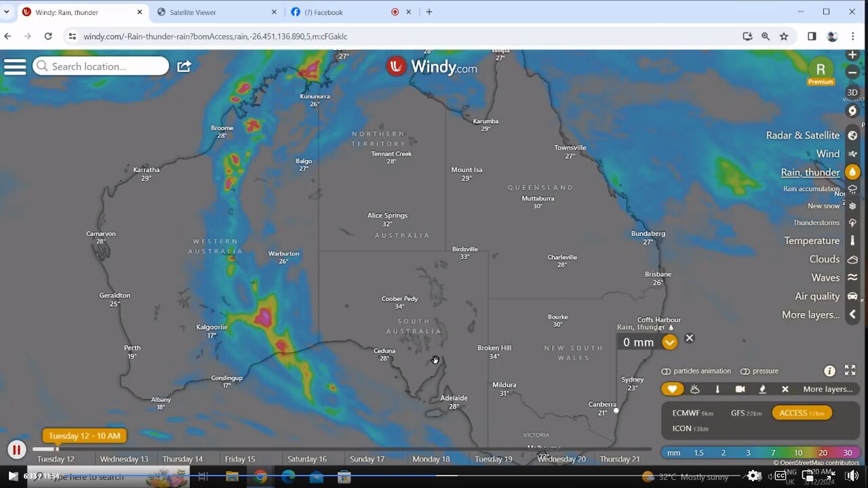Select the Temperature layer
This screenshot has height=488, width=868.
812,241
